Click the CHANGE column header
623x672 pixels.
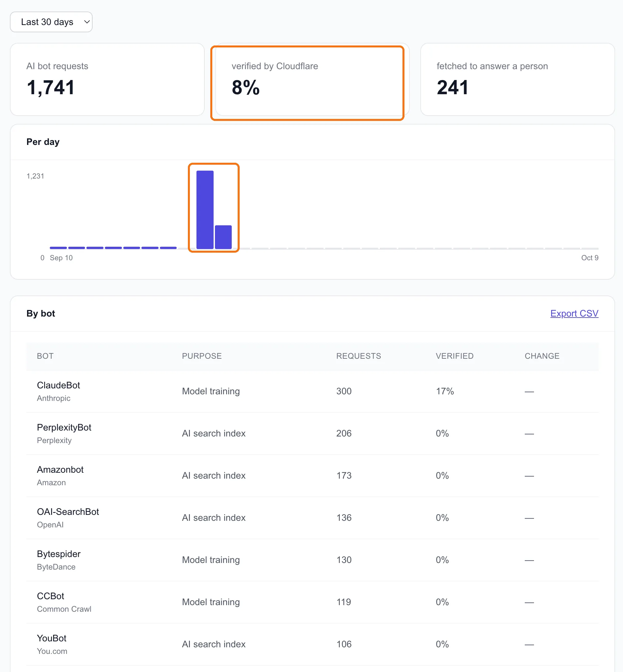click(x=542, y=356)
